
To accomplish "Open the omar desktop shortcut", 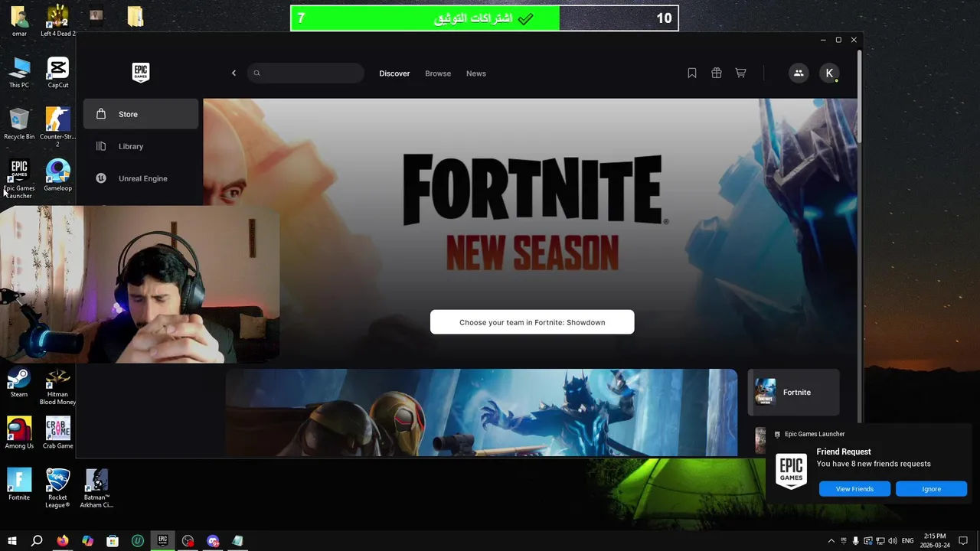I will (19, 21).
